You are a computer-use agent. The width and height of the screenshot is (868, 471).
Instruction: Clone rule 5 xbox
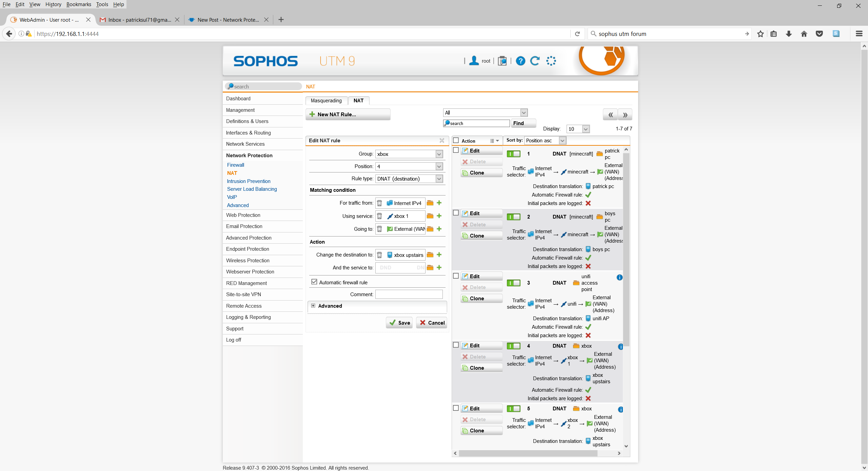[x=481, y=431]
